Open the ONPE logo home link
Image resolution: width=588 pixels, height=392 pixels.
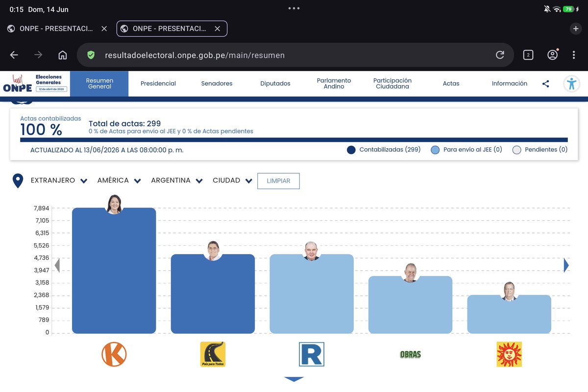34,84
